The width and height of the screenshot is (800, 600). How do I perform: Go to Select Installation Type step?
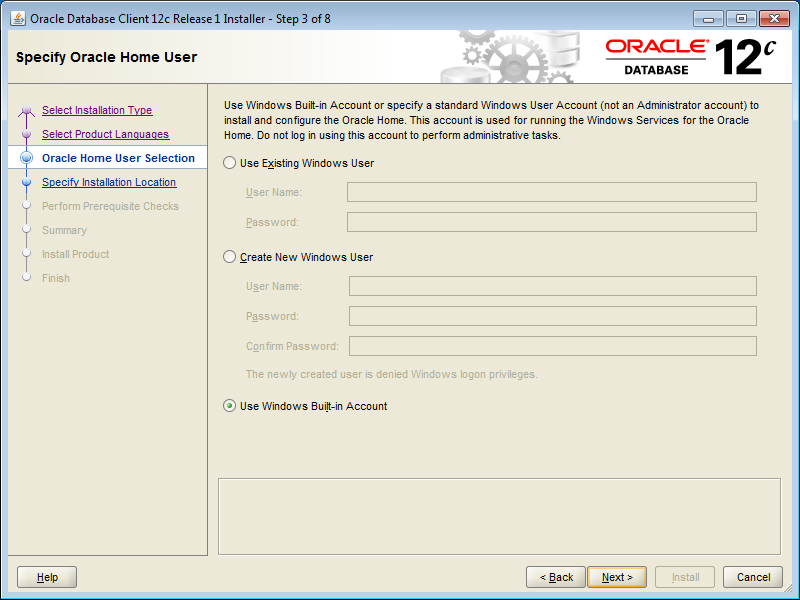click(97, 110)
